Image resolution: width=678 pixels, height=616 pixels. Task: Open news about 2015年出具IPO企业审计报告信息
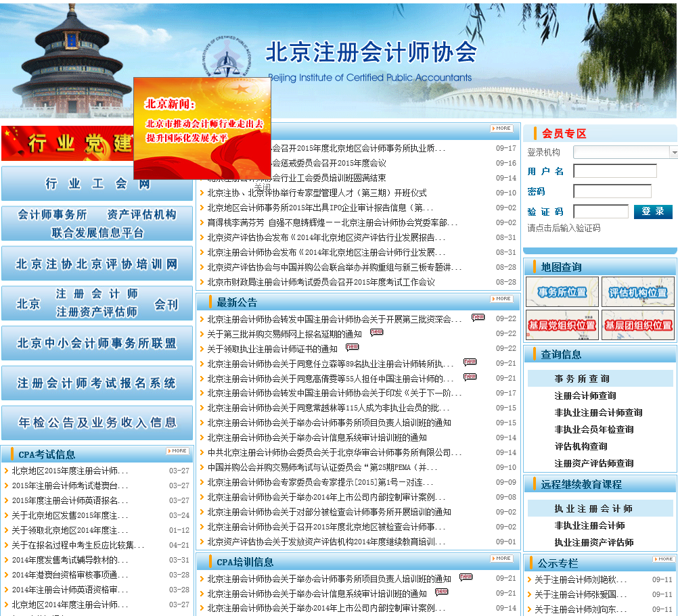pos(320,208)
